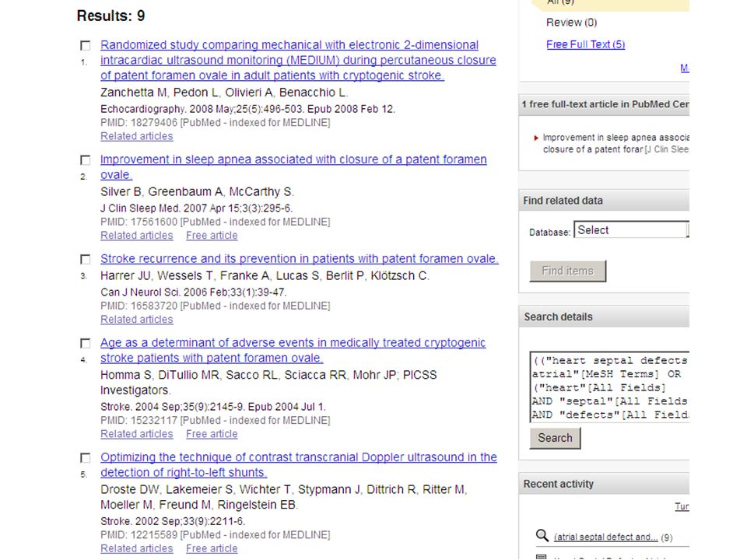The width and height of the screenshot is (747, 560).
Task: Click the Review (0) filter text
Action: pos(571,23)
